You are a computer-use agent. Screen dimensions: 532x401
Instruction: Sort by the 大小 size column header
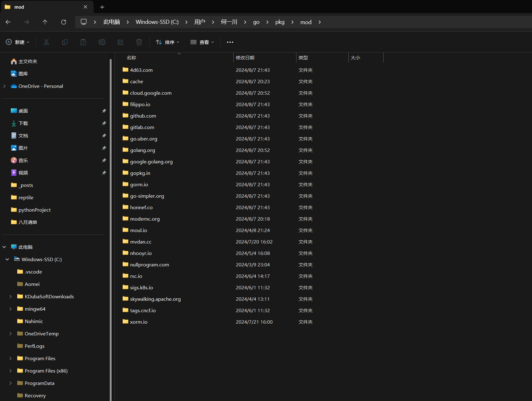(x=366, y=58)
